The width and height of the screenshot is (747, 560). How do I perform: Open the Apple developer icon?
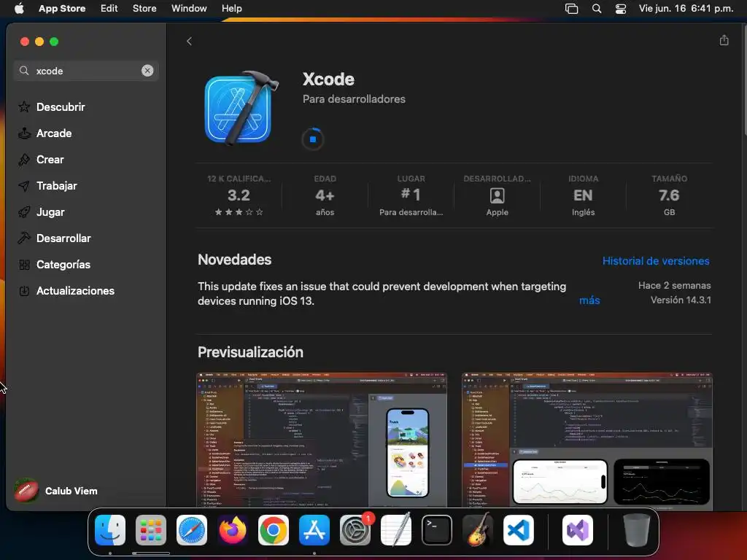coord(497,195)
